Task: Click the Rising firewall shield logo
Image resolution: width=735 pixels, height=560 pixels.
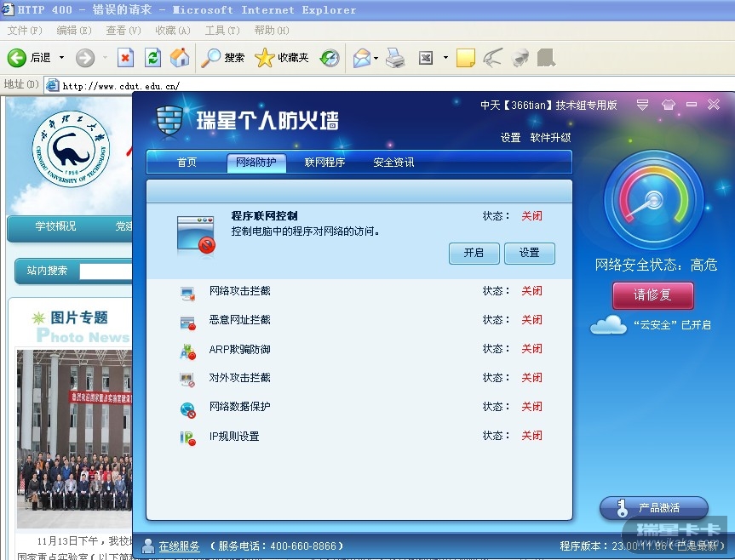Action: (x=169, y=120)
